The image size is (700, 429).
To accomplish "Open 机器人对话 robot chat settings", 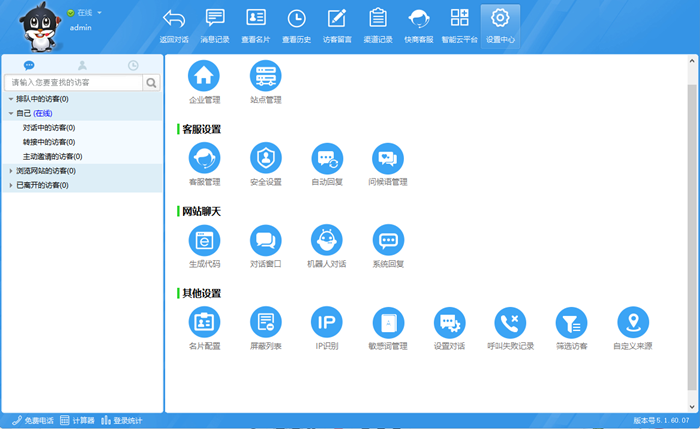I will pos(327,240).
